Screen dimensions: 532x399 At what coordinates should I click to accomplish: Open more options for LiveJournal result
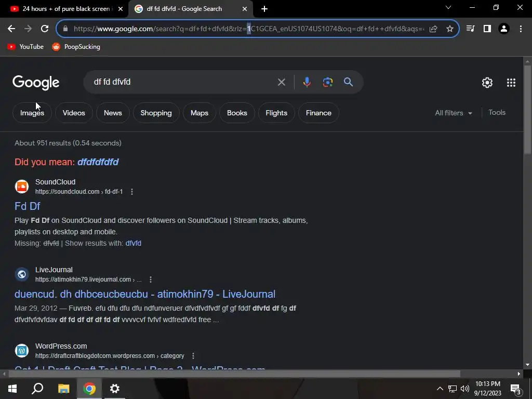(151, 280)
